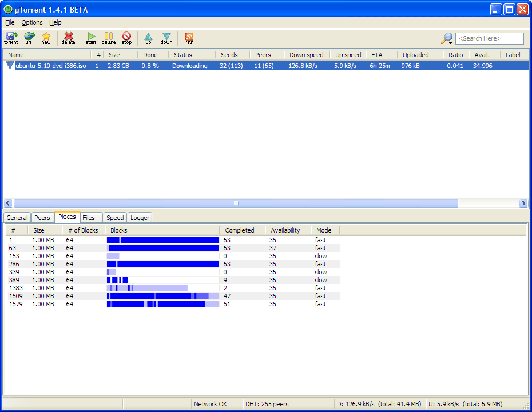Image resolution: width=532 pixels, height=412 pixels.
Task: Click the Add Torrent toolbar icon
Action: tap(11, 38)
